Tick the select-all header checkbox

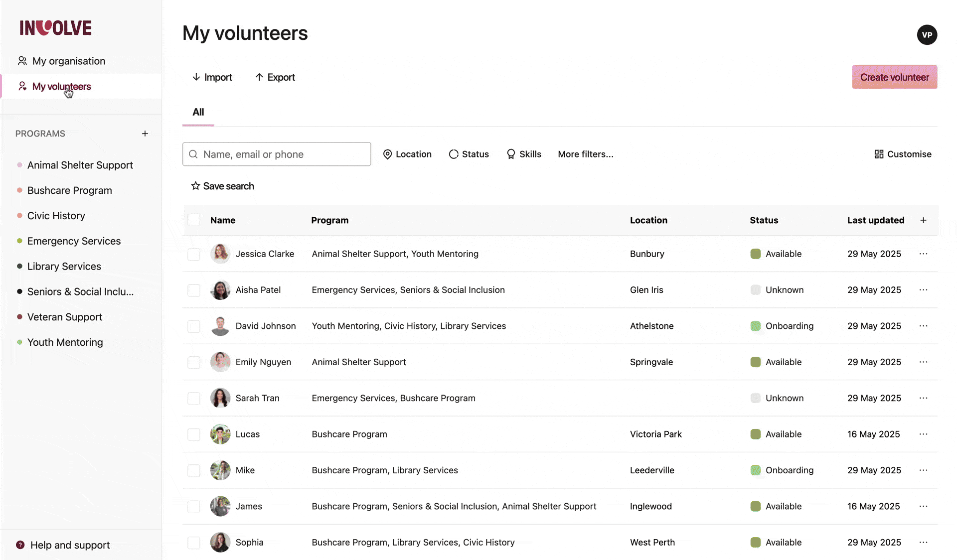click(x=194, y=220)
